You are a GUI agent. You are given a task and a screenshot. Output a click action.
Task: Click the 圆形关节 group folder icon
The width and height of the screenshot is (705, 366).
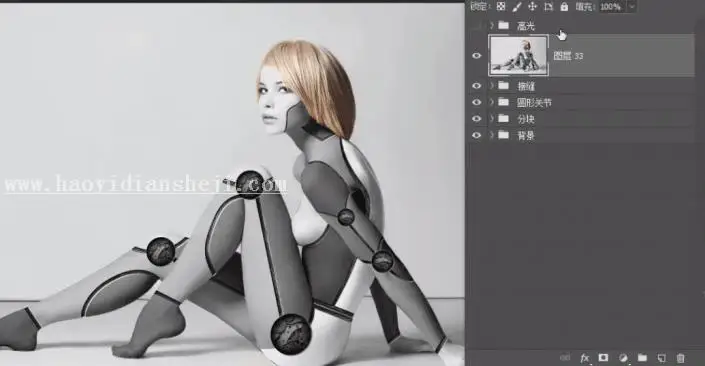click(504, 102)
